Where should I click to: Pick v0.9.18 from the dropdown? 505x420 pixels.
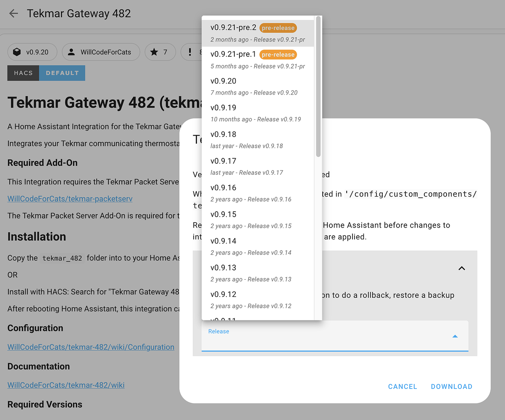pos(258,140)
